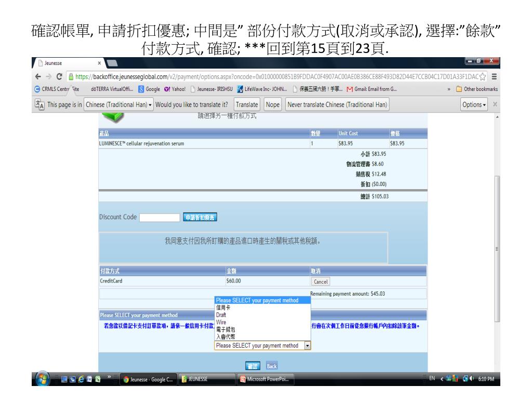Cancel the CreditCard $60.00 payment
Image resolution: width=532 pixels, height=399 pixels.
(x=320, y=282)
